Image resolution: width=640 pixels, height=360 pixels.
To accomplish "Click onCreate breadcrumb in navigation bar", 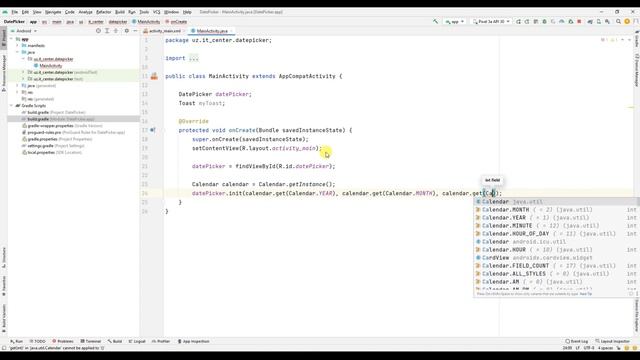I will click(x=176, y=22).
